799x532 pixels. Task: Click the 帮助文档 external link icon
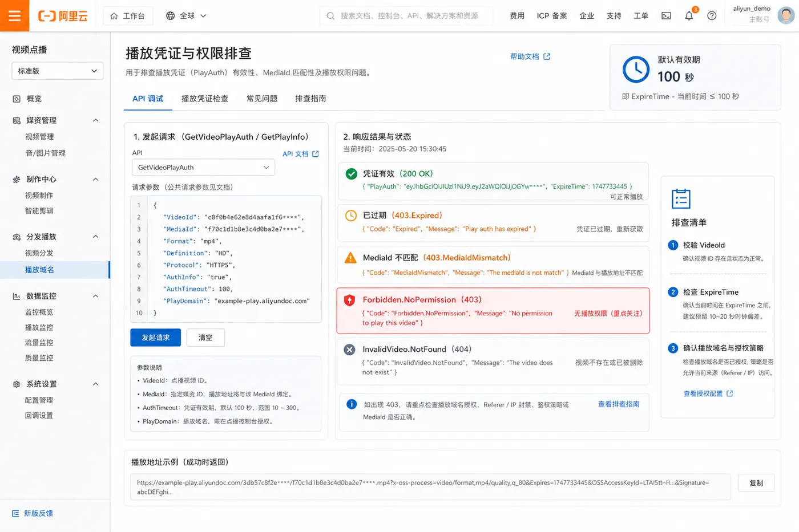[x=547, y=56]
